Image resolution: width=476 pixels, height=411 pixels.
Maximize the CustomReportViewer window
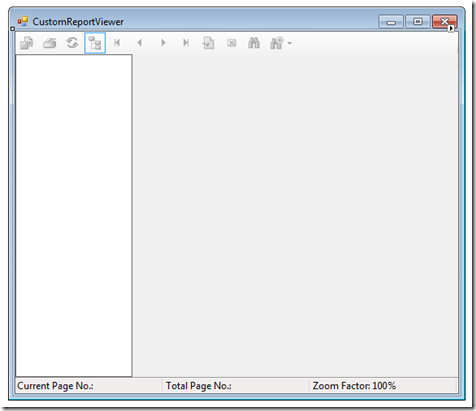click(418, 22)
